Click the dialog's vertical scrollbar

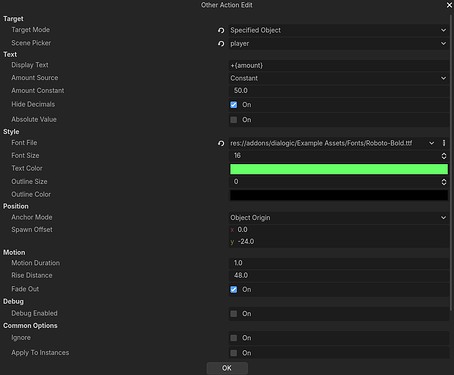point(451,162)
